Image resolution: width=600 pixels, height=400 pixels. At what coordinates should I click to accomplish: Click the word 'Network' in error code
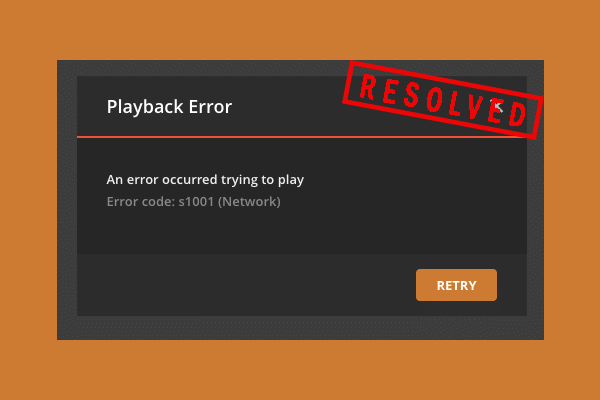249,201
